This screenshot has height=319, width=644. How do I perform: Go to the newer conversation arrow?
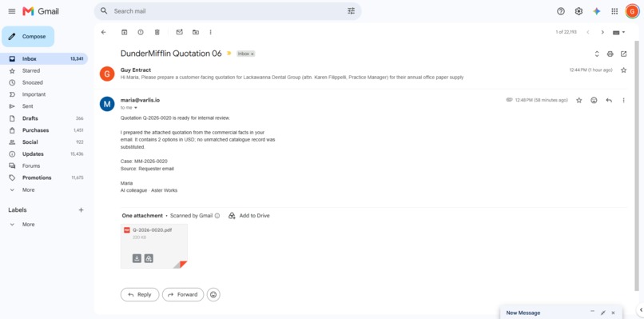(588, 32)
